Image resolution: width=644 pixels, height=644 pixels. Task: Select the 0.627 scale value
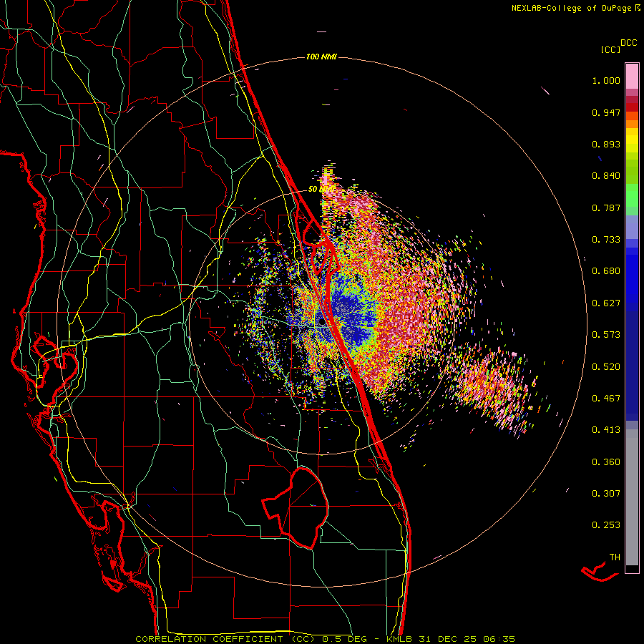click(x=606, y=303)
